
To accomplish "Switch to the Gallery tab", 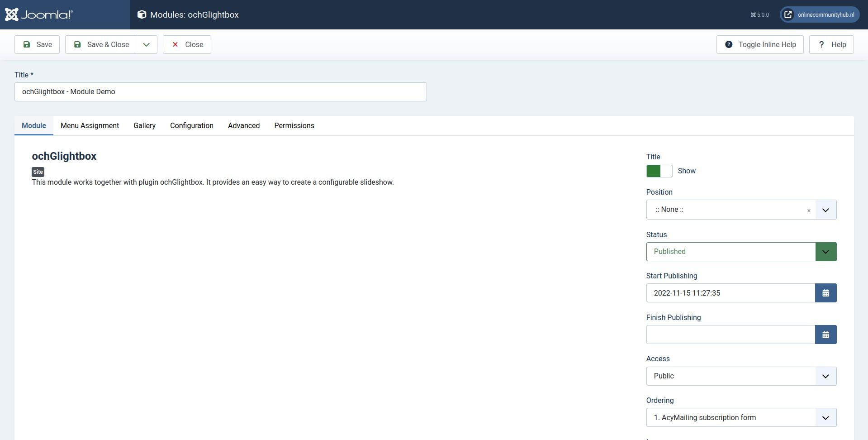I will 144,125.
